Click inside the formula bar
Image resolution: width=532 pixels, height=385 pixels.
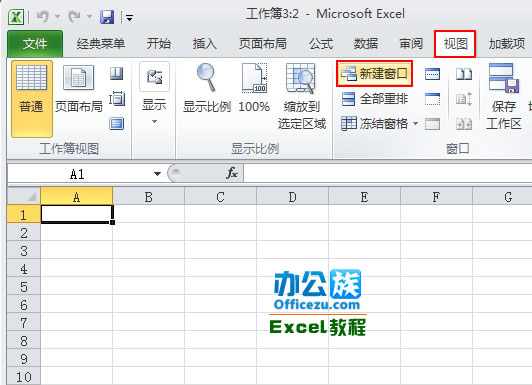pyautogui.click(x=387, y=174)
